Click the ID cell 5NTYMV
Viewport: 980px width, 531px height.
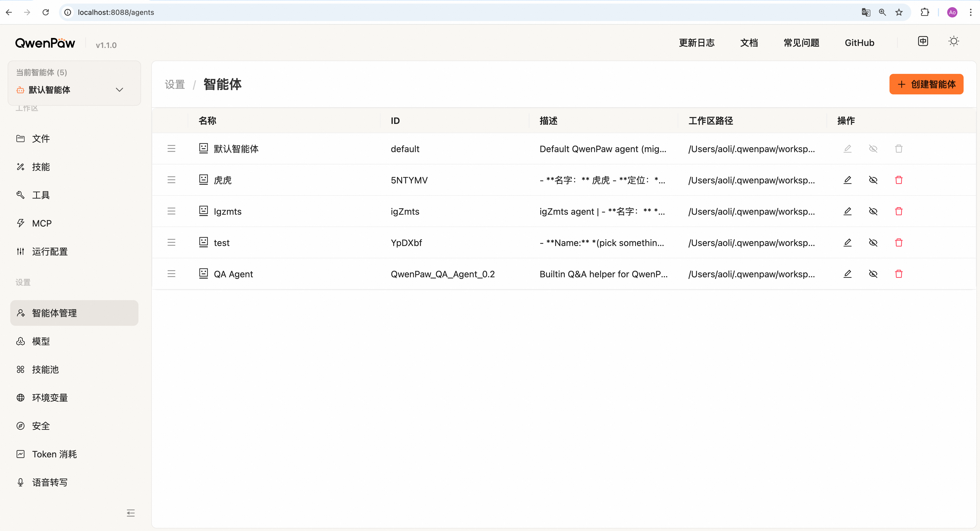[x=409, y=180]
